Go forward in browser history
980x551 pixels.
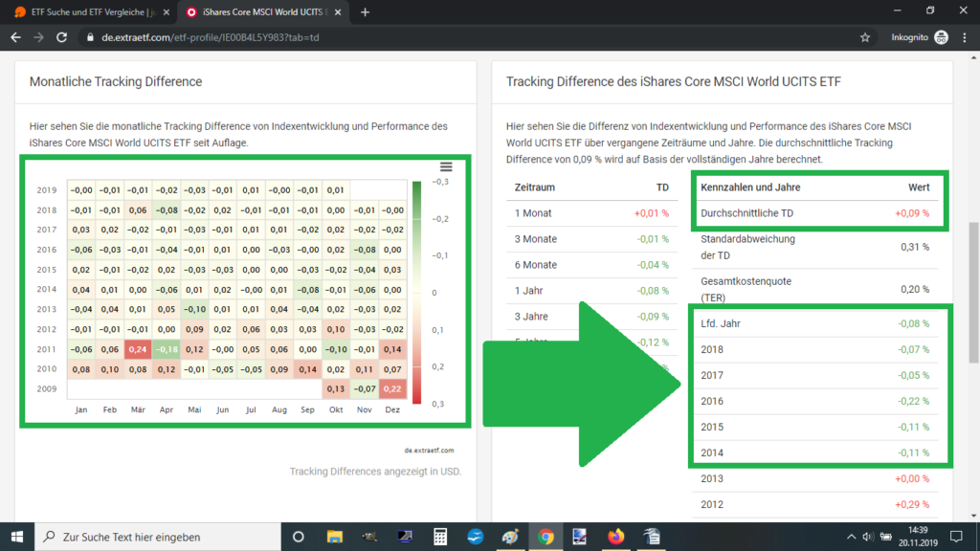pyautogui.click(x=38, y=37)
